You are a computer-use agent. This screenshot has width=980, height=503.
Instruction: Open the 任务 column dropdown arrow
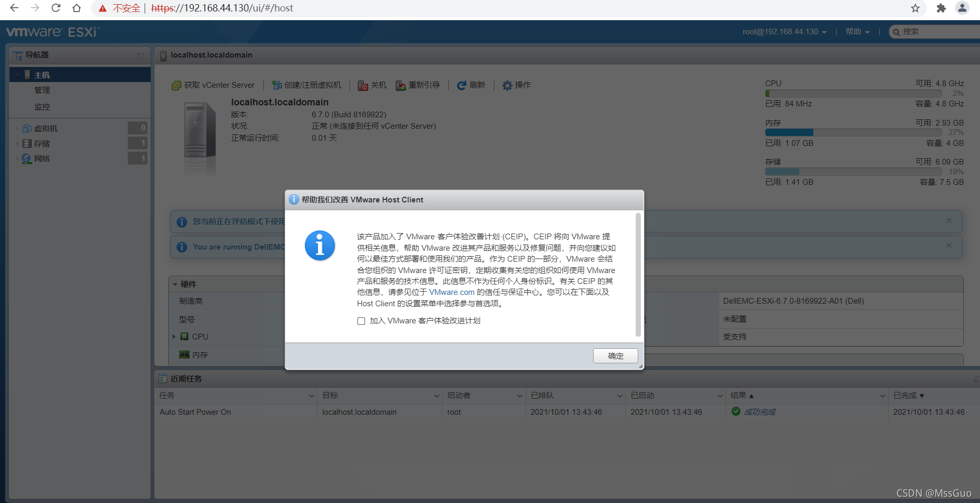(x=311, y=396)
